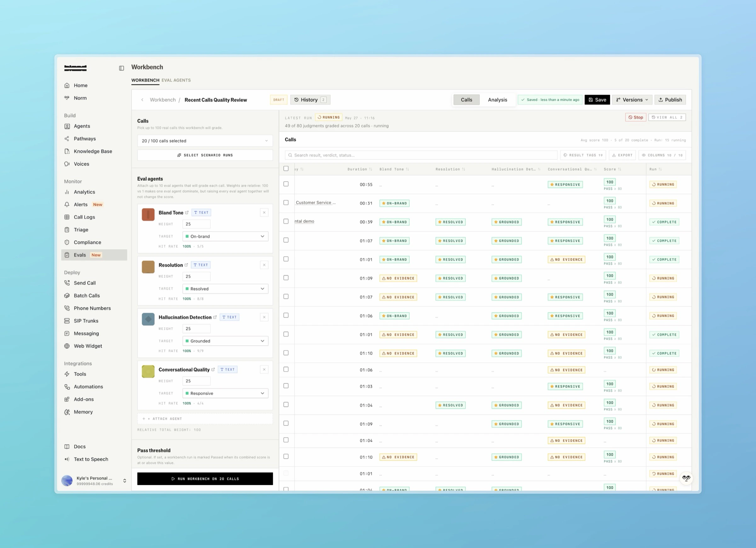Open Home from the sidebar
Image resolution: width=756 pixels, height=548 pixels.
click(x=80, y=85)
